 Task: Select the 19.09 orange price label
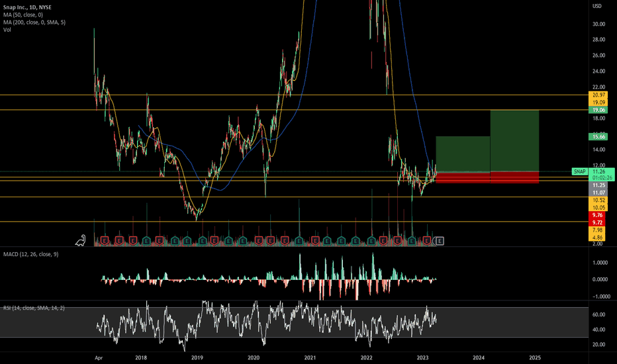pos(598,103)
